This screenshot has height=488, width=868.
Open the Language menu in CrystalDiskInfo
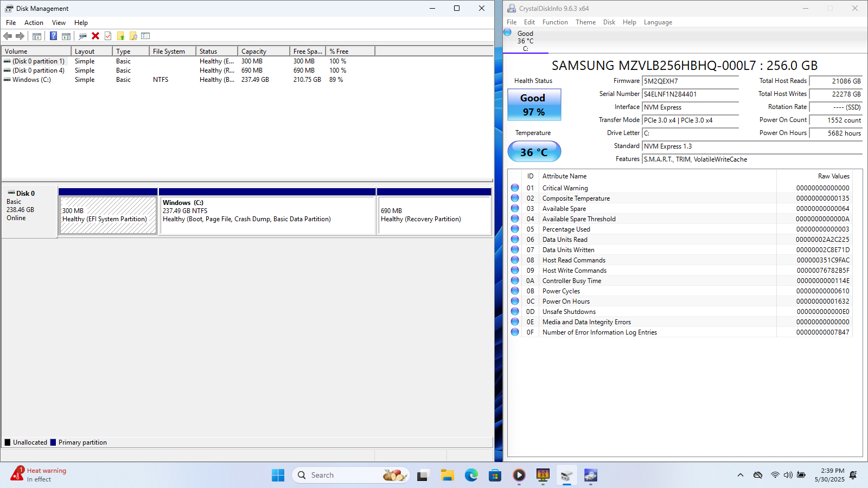(x=658, y=22)
